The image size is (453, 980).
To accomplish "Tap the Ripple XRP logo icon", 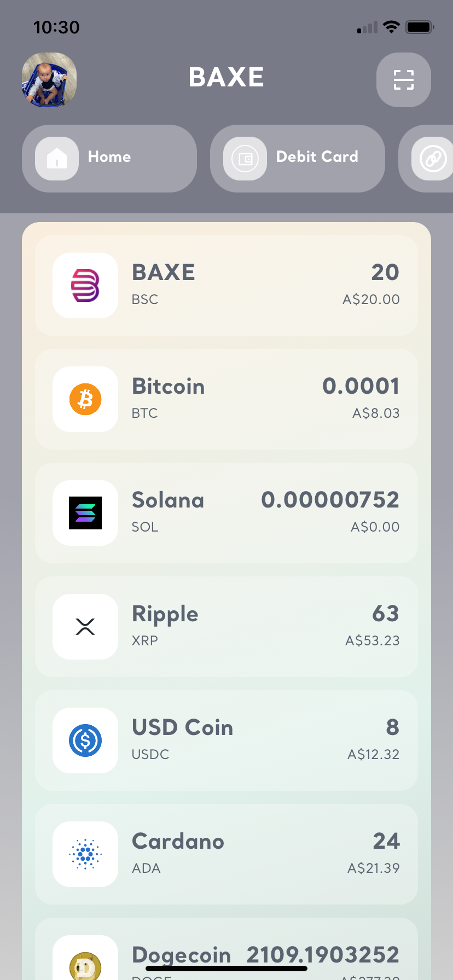I will click(x=85, y=627).
